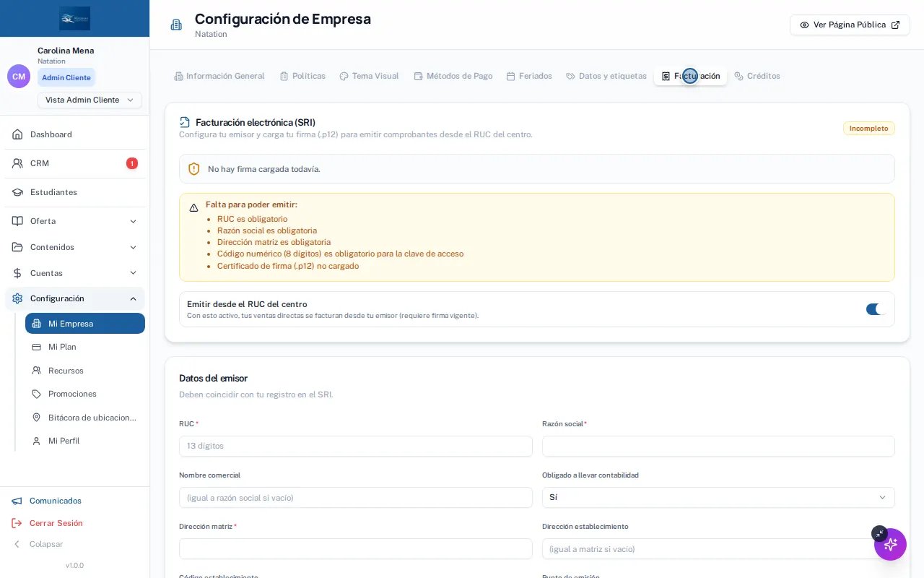Switch to Información General tab
This screenshot has width=924, height=578.
click(219, 76)
